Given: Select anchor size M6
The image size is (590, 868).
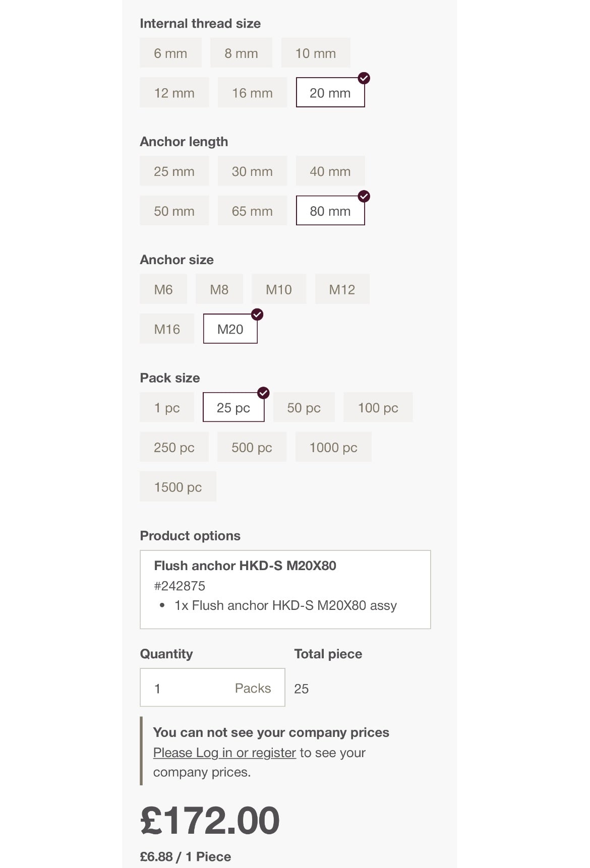Looking at the screenshot, I should coord(163,289).
